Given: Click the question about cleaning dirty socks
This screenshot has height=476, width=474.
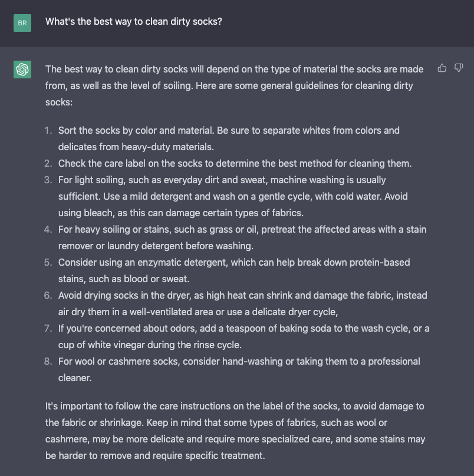Looking at the screenshot, I should click(134, 22).
